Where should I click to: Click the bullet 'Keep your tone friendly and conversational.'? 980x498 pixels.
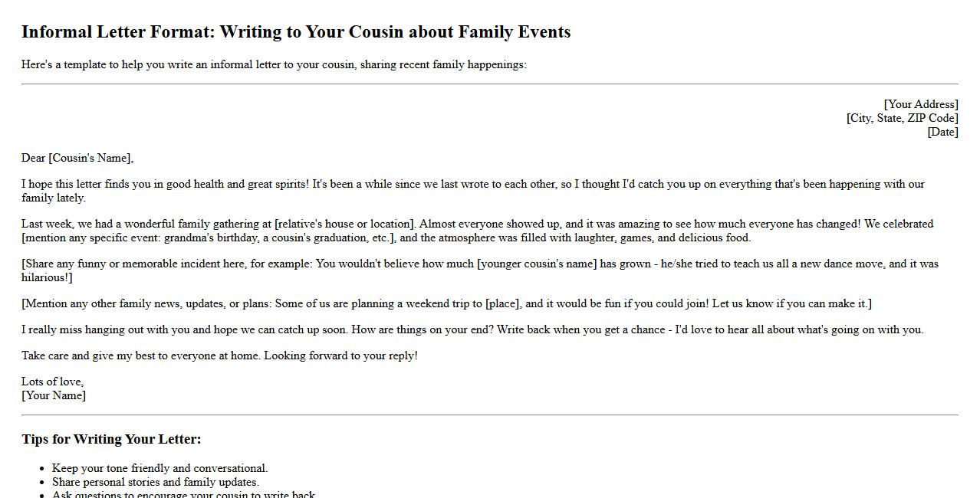(159, 468)
